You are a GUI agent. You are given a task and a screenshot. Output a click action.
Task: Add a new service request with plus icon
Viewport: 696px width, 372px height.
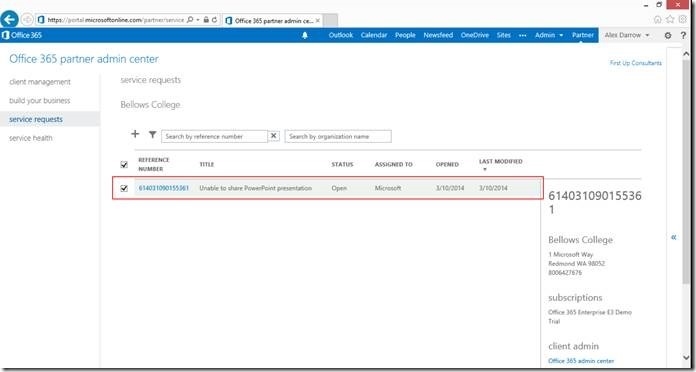pos(135,134)
